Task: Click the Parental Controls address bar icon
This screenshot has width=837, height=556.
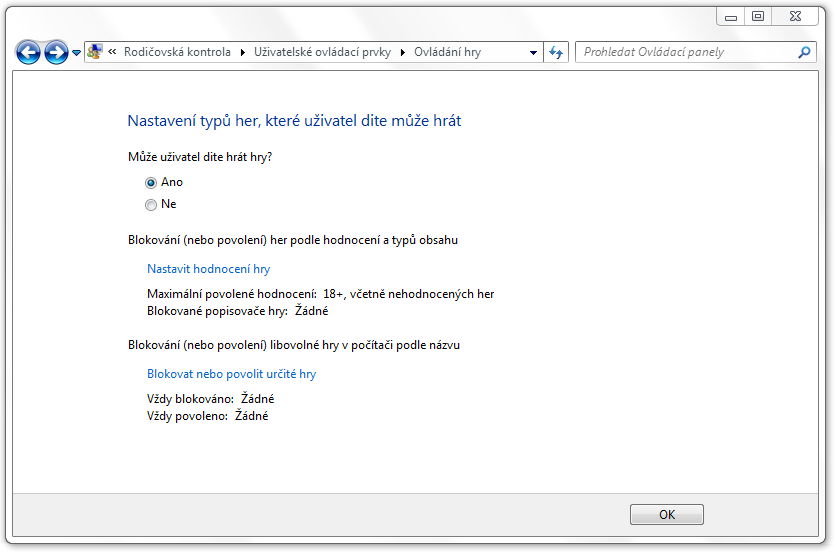Action: coord(96,52)
